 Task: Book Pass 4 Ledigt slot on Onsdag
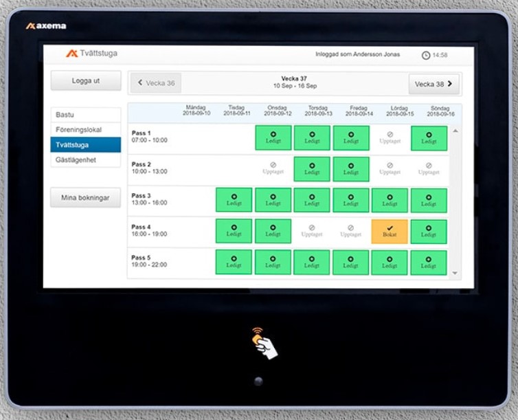point(273,231)
